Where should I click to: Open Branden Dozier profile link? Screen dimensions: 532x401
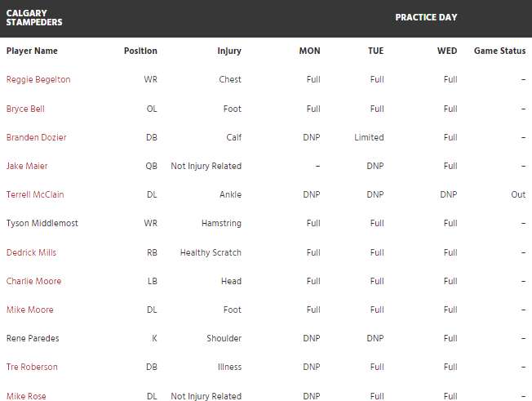point(36,137)
